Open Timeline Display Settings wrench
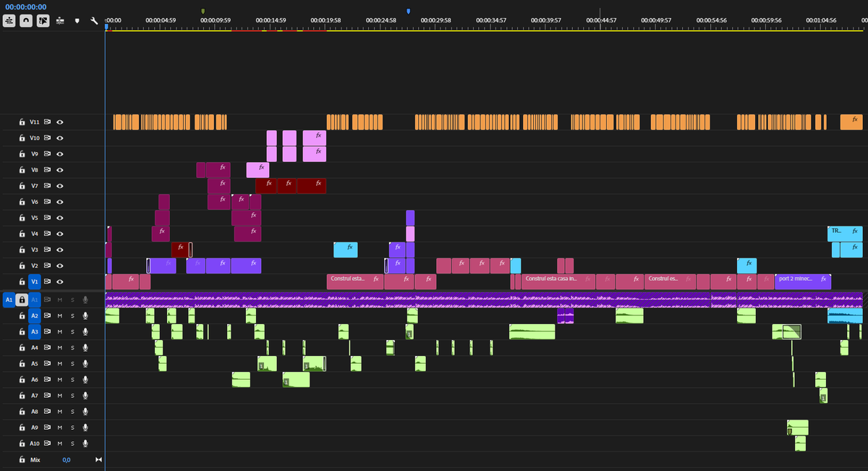The width and height of the screenshot is (868, 471). (x=94, y=21)
